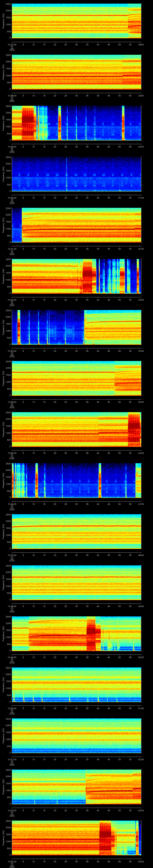Click the 10:52:00 start time label

tap(12, 810)
